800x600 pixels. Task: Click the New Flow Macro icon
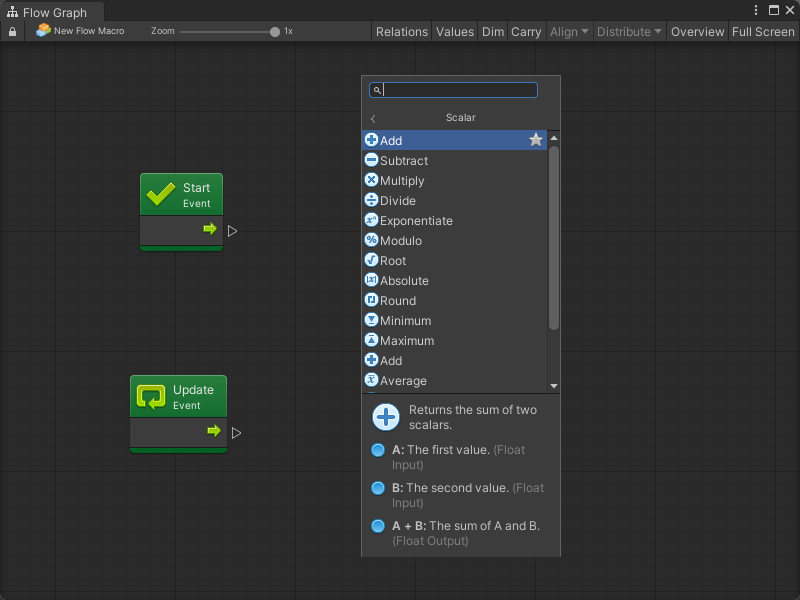43,31
